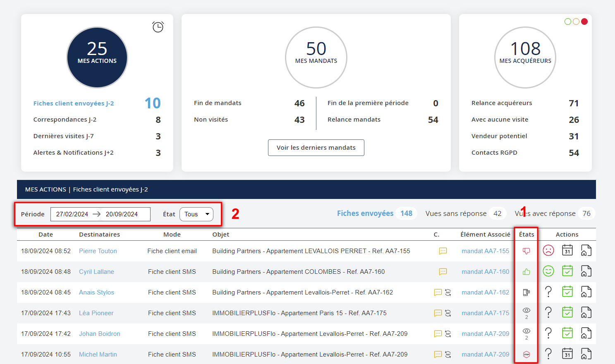This screenshot has height=364, width=615.
Task: Open the mandat AA7-155 link
Action: tap(485, 251)
